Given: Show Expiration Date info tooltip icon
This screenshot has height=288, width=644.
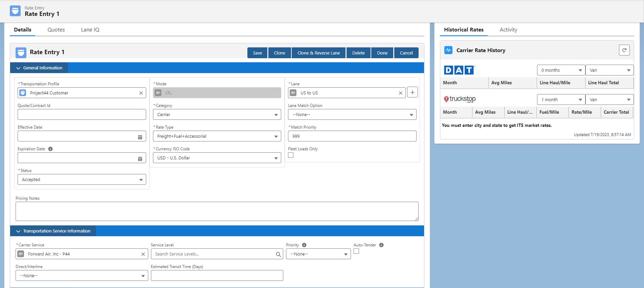Looking at the screenshot, I should click(50, 149).
